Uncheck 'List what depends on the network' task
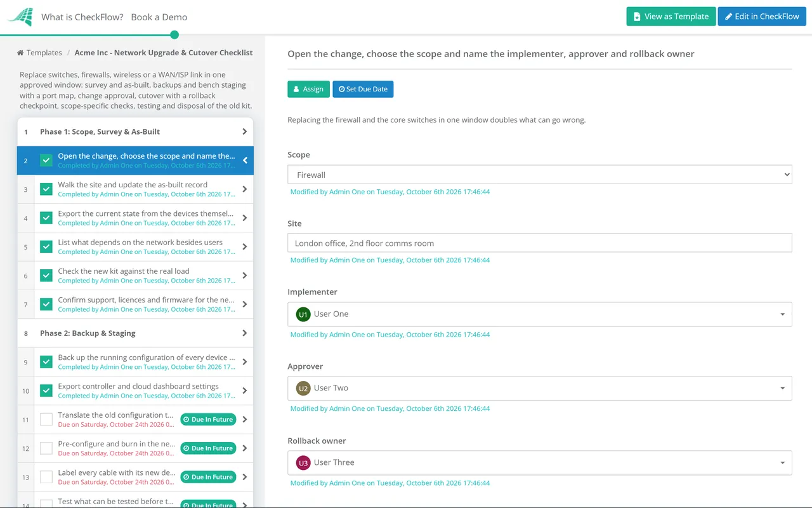 (46, 246)
